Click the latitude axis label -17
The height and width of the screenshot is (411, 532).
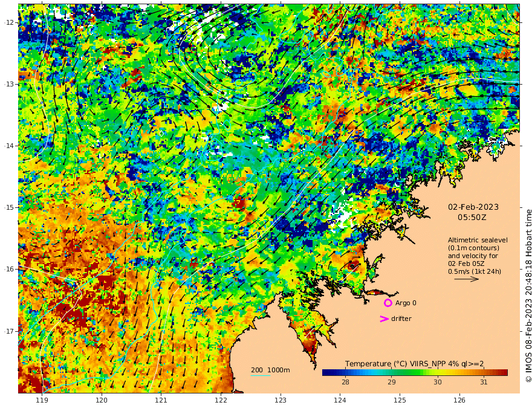click(x=9, y=331)
